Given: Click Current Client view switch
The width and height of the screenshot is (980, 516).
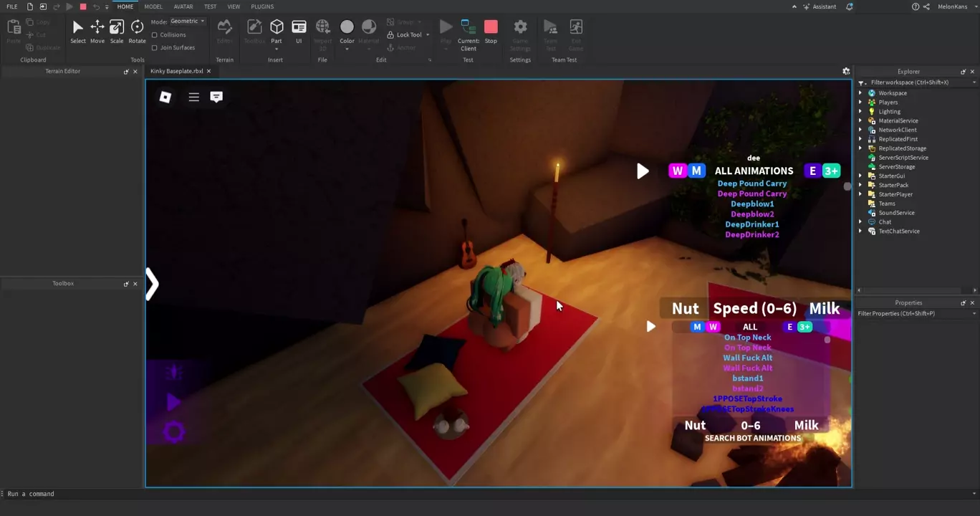Looking at the screenshot, I should (x=469, y=34).
